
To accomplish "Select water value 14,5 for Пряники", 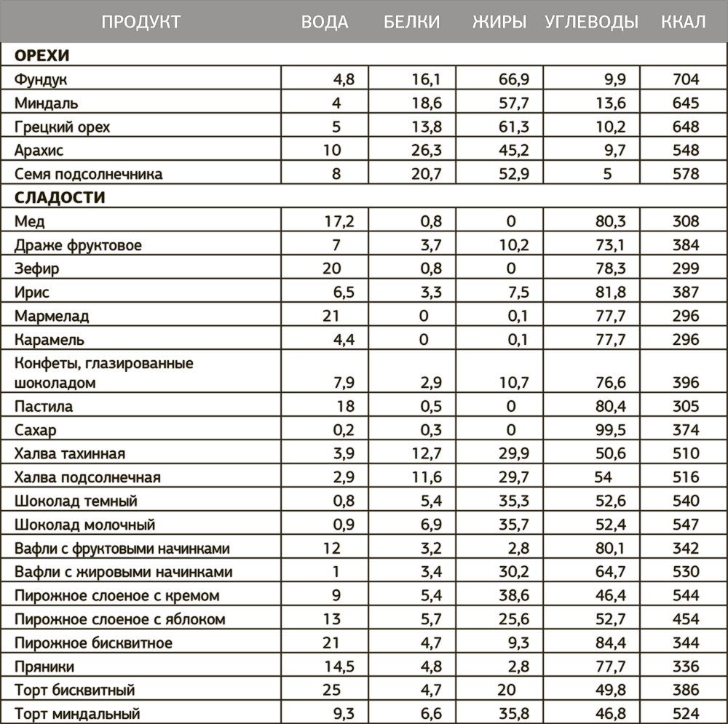I will (339, 667).
